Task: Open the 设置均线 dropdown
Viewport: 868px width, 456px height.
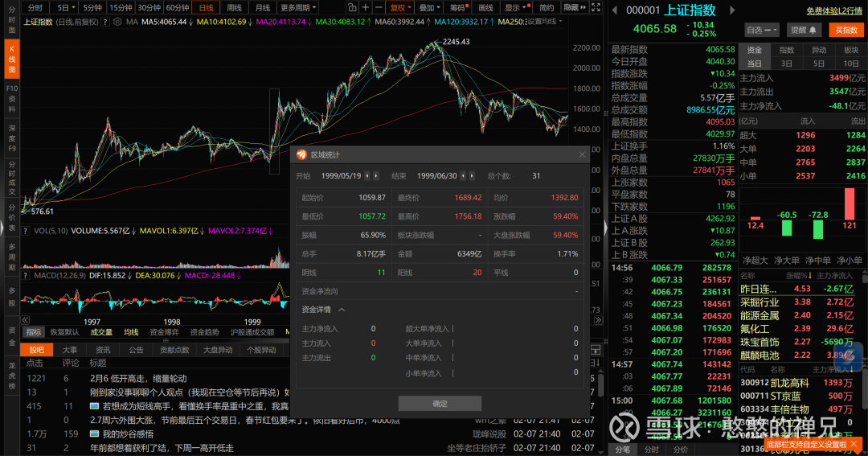Action: tap(543, 22)
